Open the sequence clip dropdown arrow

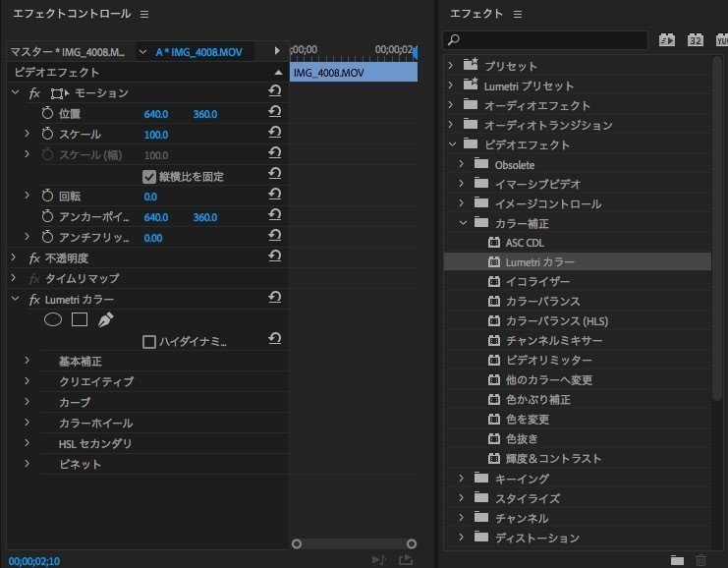pos(143,52)
